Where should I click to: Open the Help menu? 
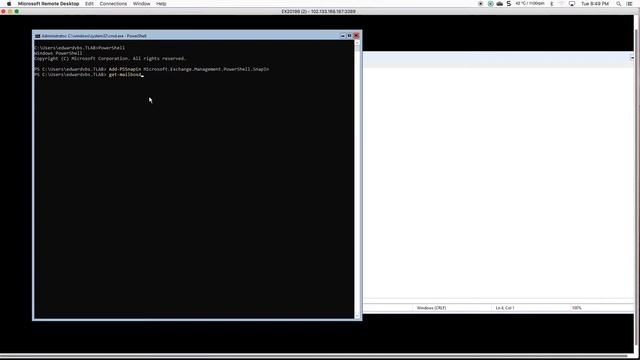coord(161,4)
